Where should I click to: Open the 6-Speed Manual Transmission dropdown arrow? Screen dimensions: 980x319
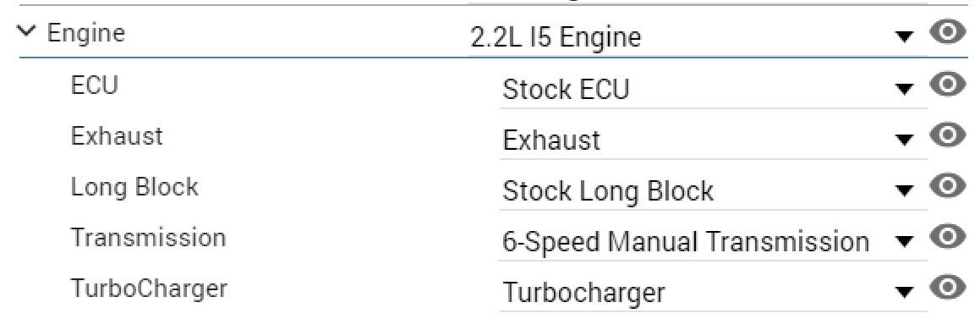click(904, 241)
